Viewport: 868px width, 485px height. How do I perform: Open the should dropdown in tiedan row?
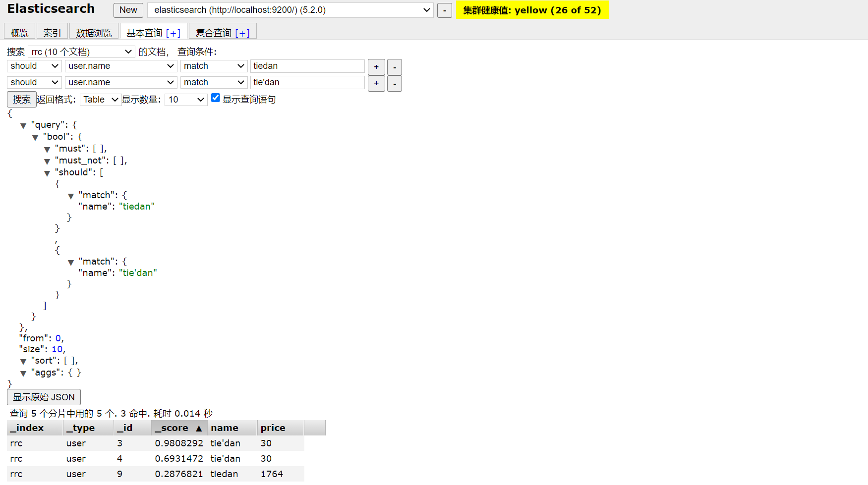coord(34,66)
